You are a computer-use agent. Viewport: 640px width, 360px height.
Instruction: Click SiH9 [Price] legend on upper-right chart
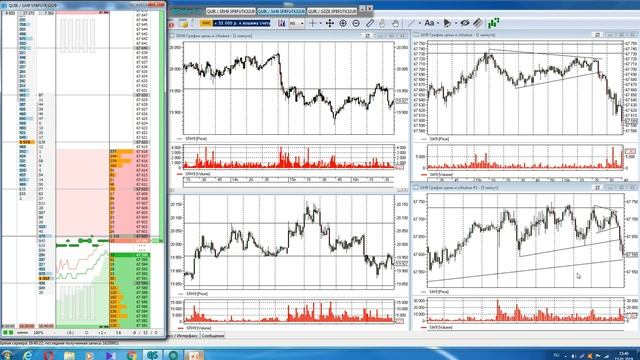coord(439,139)
